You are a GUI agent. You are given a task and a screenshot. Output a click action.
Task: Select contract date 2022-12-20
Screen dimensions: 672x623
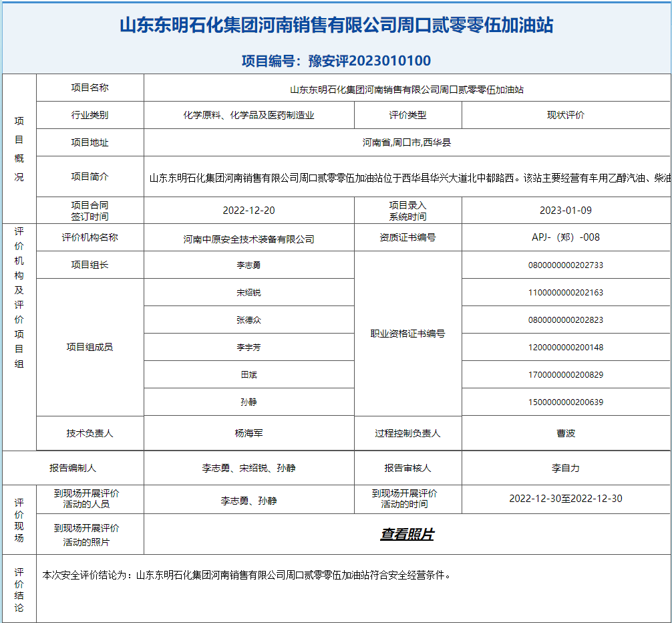point(248,211)
